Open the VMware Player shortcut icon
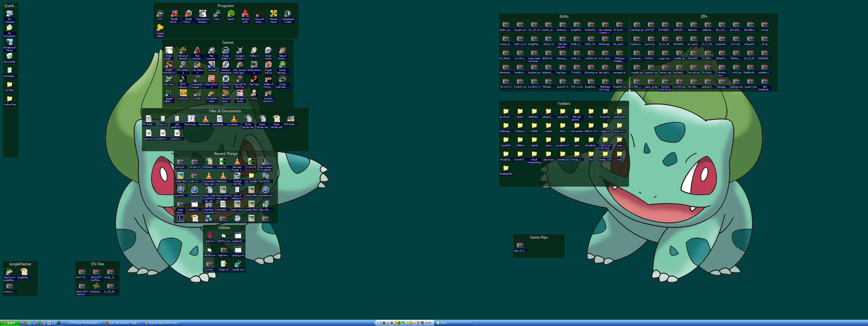This screenshot has height=326, width=868. [x=274, y=14]
